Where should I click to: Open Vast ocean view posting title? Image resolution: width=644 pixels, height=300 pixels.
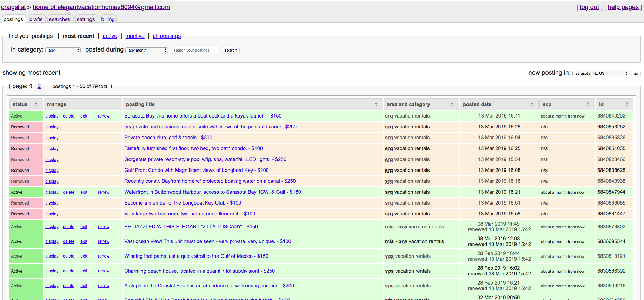(208, 241)
